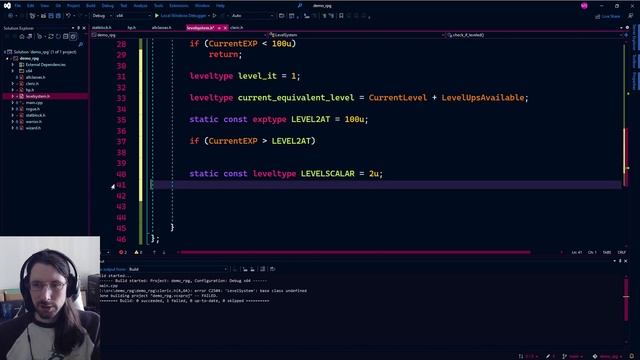Switch to the allclasses.h tab

coord(162,28)
